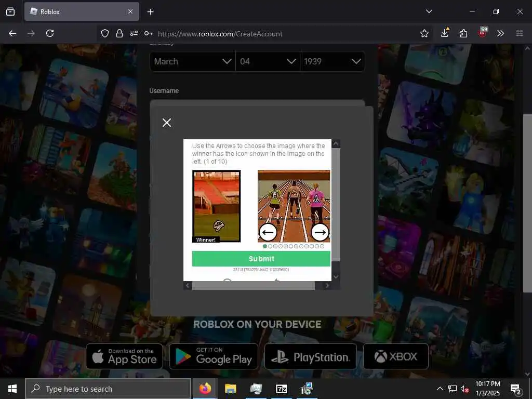Open Firefox View from the tab bar
The image size is (532, 399).
(x=10, y=11)
